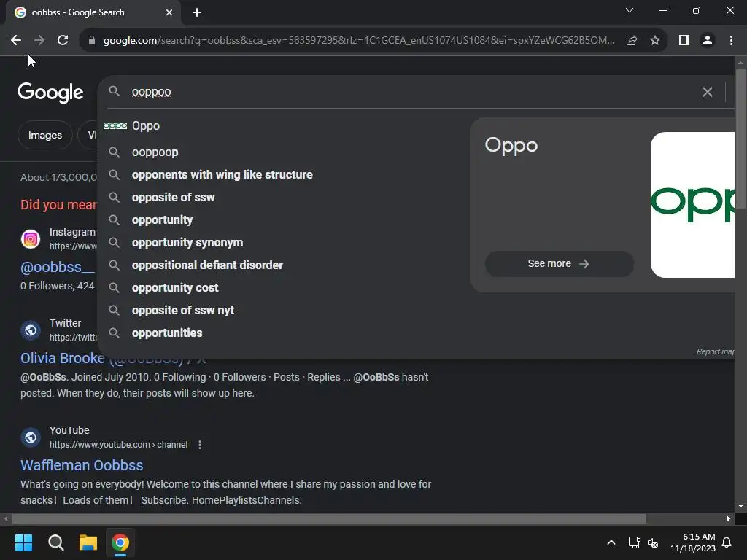Clear the search box text

point(708,92)
